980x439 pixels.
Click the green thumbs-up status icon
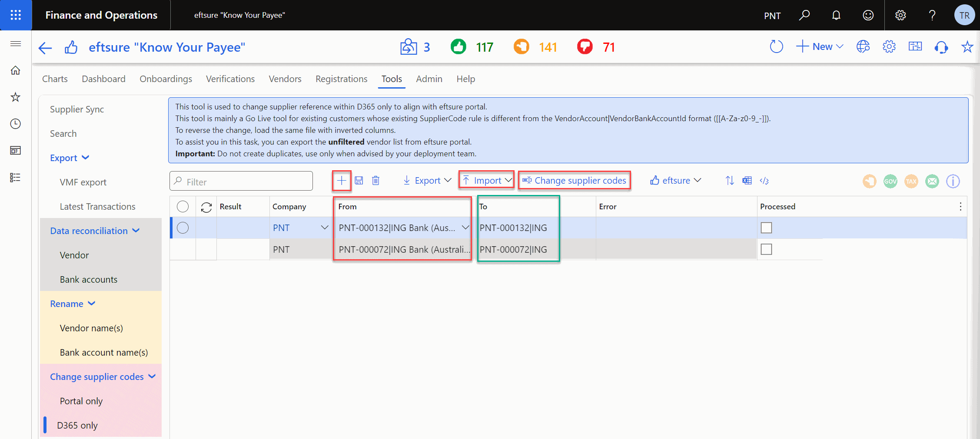click(458, 46)
